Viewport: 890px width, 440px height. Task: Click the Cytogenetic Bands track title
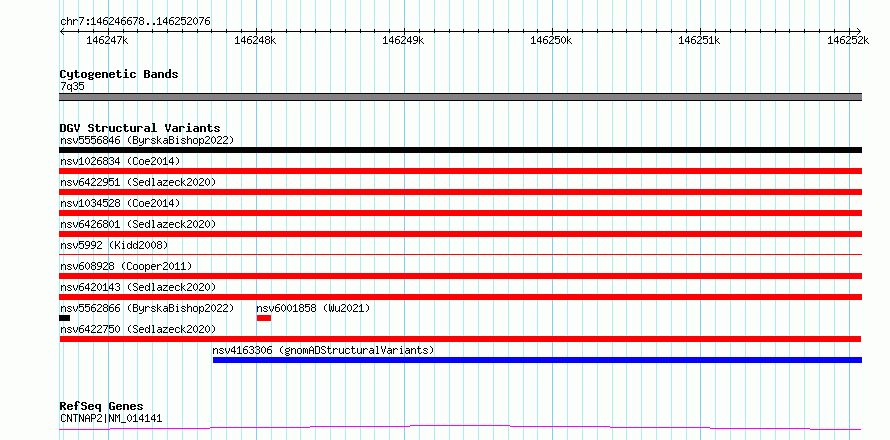[x=119, y=74]
